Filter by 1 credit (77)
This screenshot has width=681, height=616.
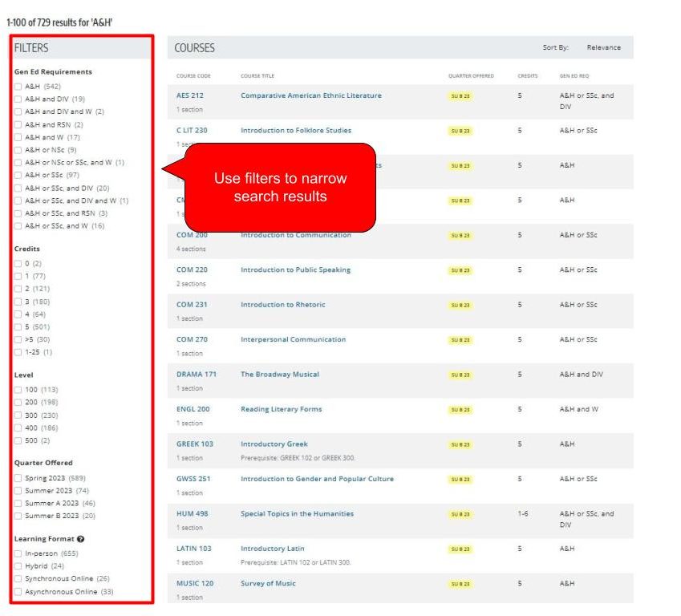pos(18,276)
